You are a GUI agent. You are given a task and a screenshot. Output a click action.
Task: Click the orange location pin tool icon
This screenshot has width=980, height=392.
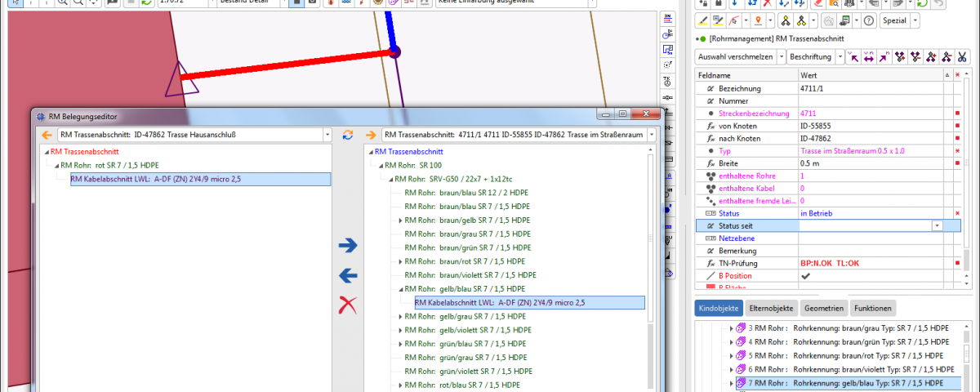click(x=758, y=20)
